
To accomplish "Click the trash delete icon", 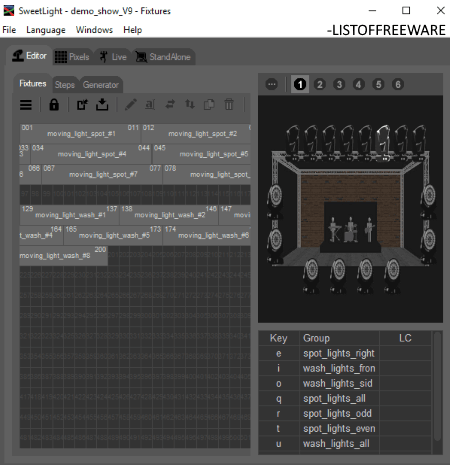I will (x=229, y=105).
